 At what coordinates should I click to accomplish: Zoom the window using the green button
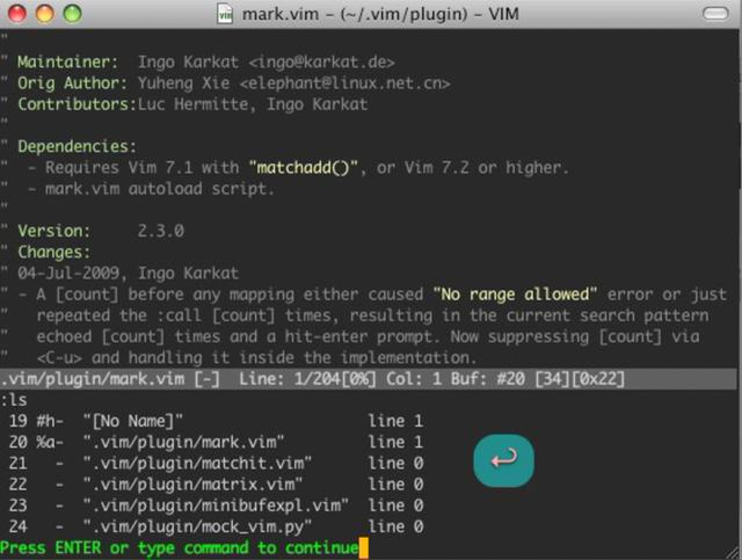pos(72,14)
